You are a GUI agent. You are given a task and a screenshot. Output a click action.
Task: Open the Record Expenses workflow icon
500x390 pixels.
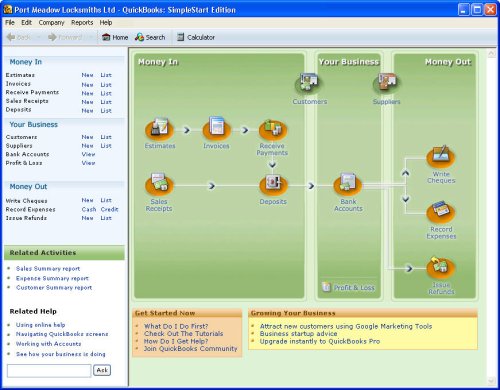pos(441,212)
